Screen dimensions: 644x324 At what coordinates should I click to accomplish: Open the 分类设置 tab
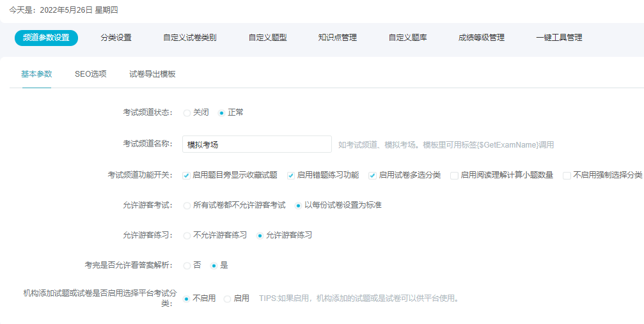[116, 38]
